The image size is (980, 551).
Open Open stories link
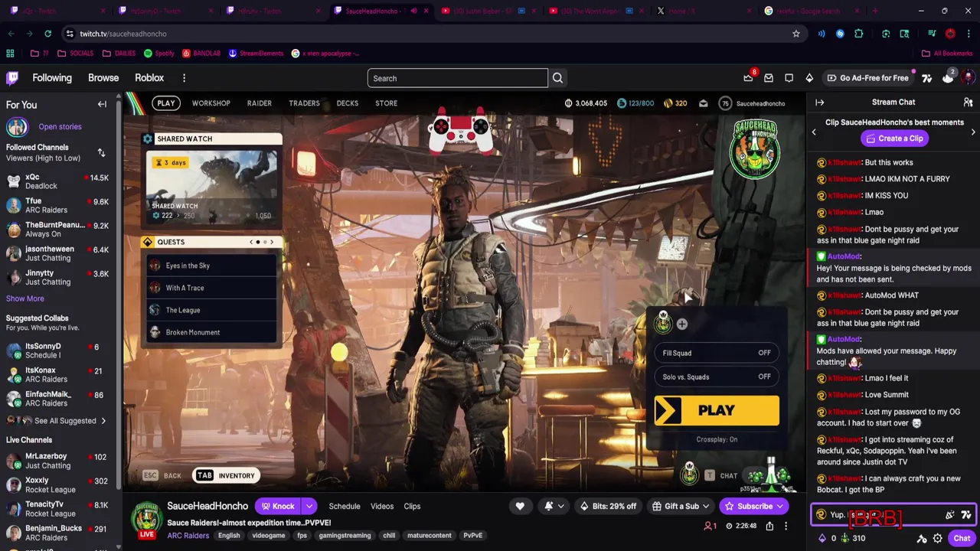60,127
